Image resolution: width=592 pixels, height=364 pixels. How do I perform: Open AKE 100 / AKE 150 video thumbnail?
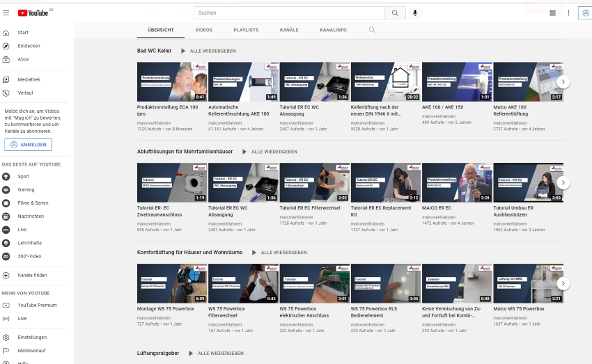click(x=457, y=81)
